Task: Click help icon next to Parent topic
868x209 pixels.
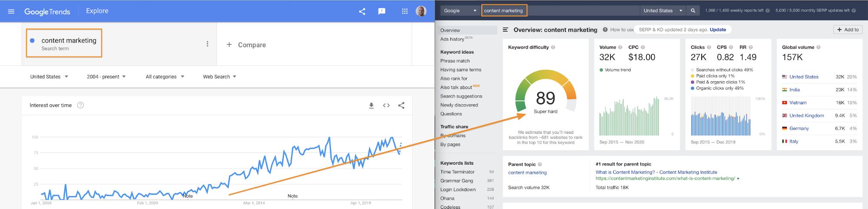Action: click(540, 164)
